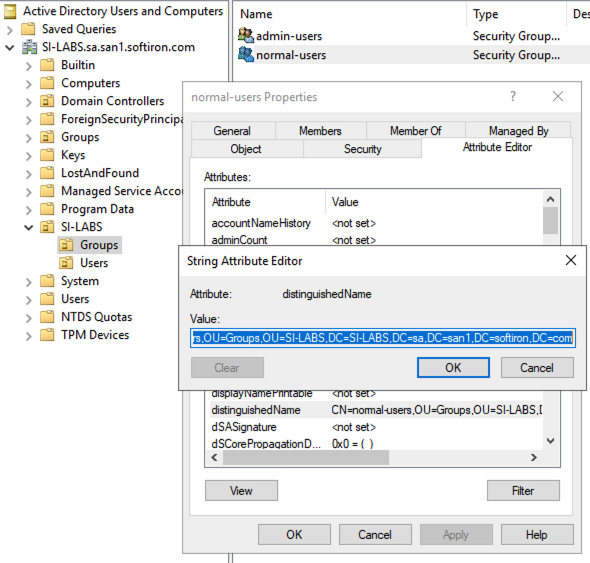Viewport: 590px width, 563px height.
Task: Select the Domain Controllers OU folder icon
Action: click(47, 101)
